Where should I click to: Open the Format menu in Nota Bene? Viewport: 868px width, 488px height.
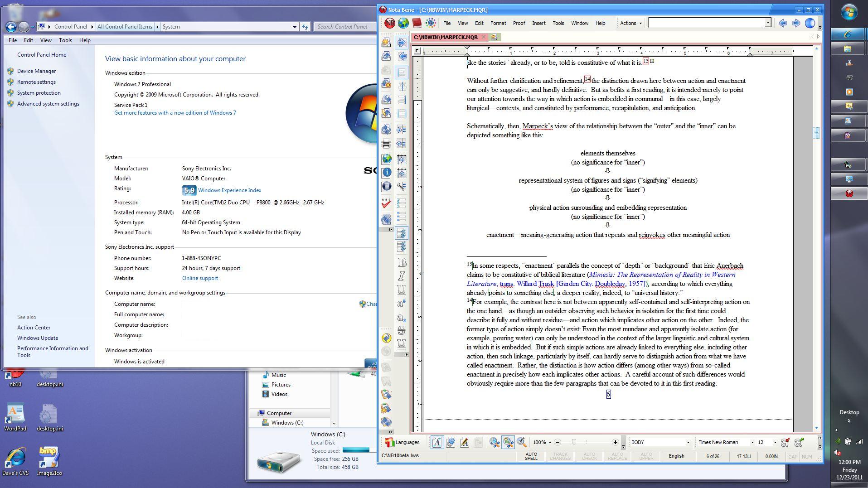(x=498, y=23)
